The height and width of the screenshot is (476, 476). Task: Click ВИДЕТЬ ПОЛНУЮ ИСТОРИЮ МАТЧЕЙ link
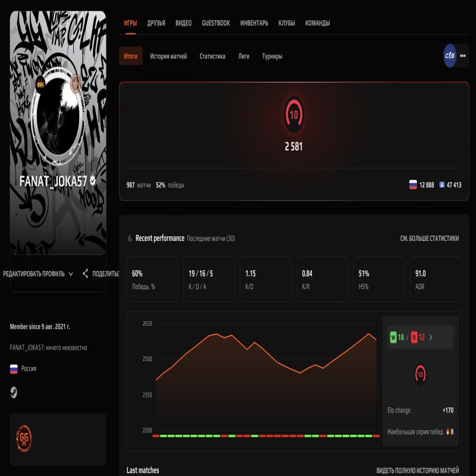(x=419, y=470)
